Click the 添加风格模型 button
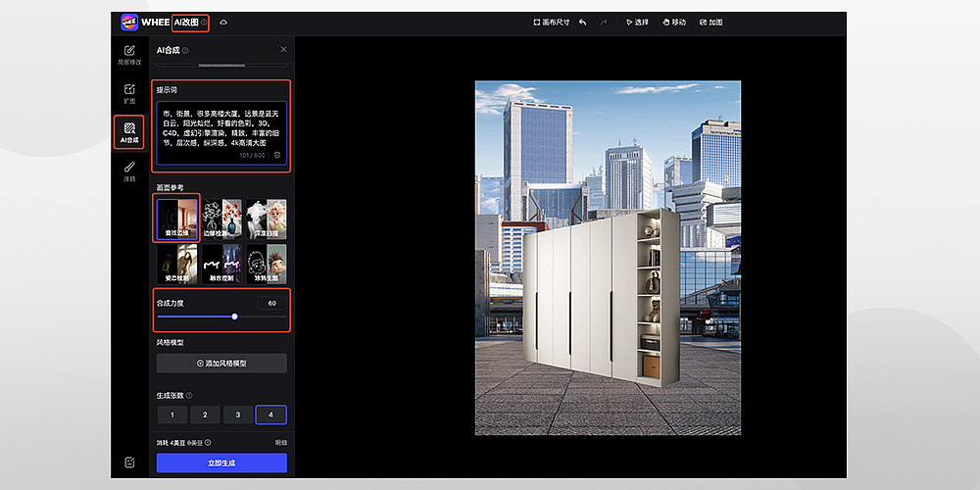 coord(221,364)
